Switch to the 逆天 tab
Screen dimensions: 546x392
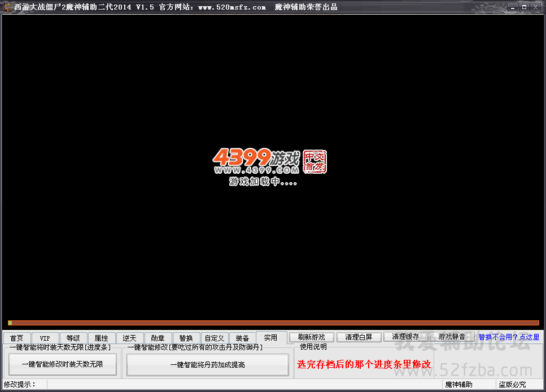129,338
